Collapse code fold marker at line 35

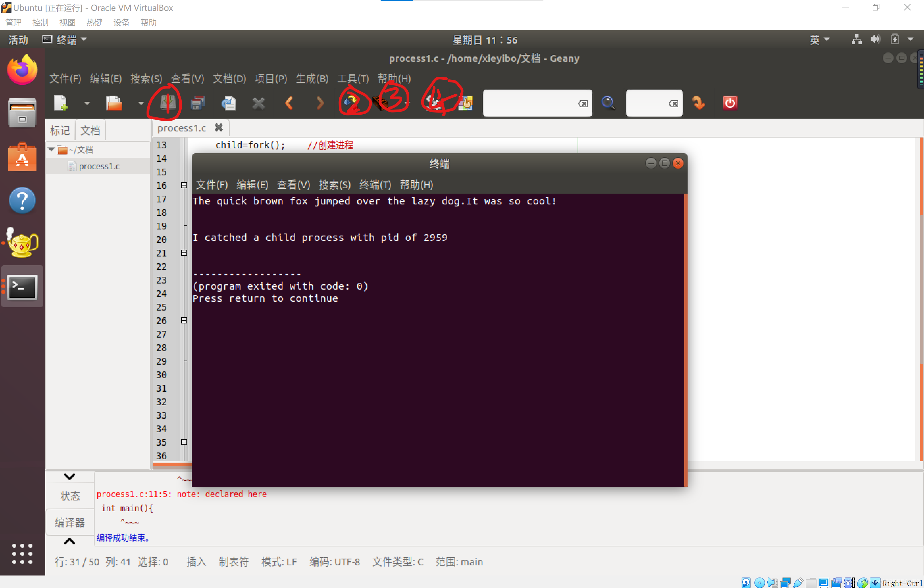point(184,442)
